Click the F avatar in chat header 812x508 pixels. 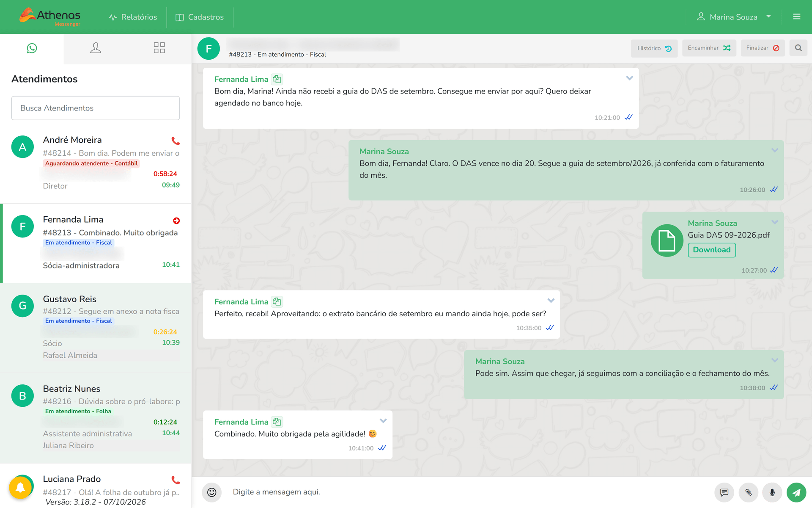pos(208,49)
